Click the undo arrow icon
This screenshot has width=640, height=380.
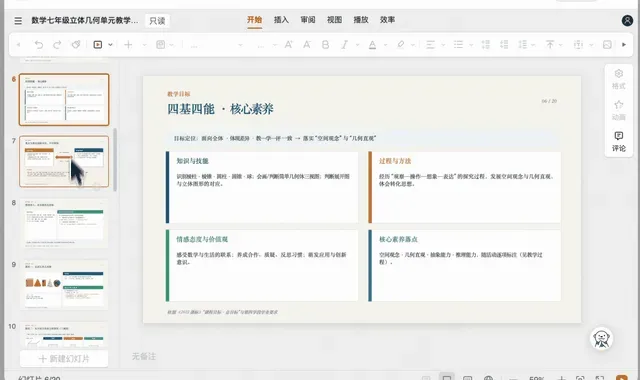click(x=38, y=44)
